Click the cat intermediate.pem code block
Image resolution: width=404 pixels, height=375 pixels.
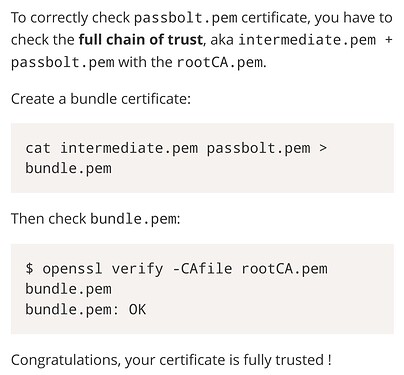tap(202, 158)
